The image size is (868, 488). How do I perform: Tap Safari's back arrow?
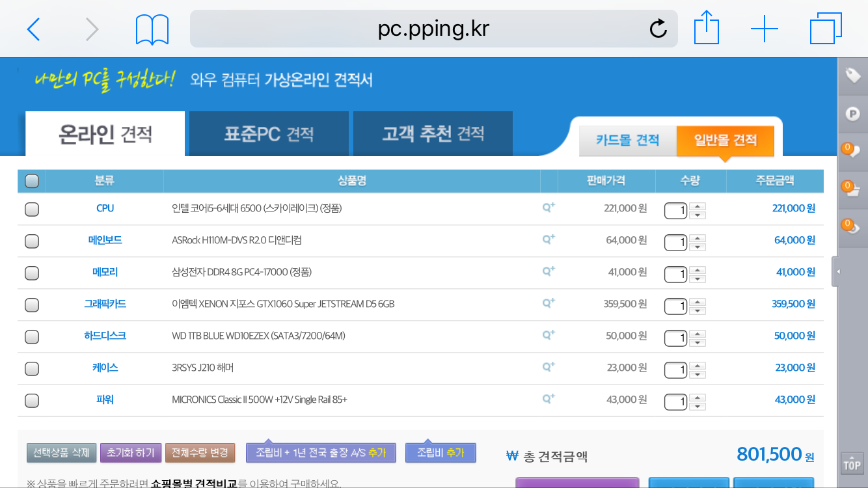tap(34, 29)
